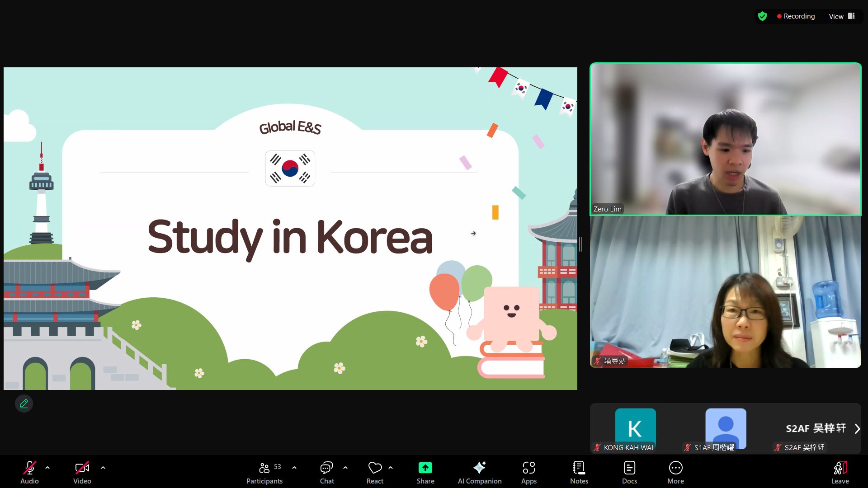Unmute microphone with Audio button
The width and height of the screenshot is (868, 488).
29,472
